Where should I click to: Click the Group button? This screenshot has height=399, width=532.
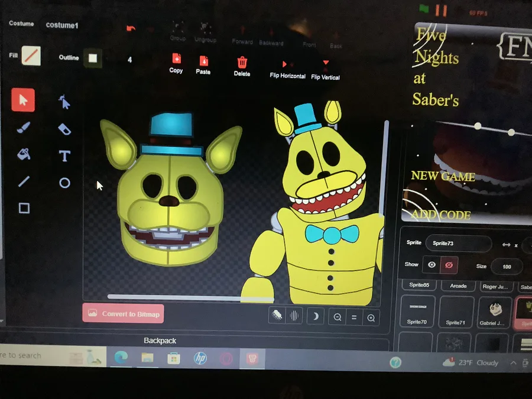[x=178, y=31]
